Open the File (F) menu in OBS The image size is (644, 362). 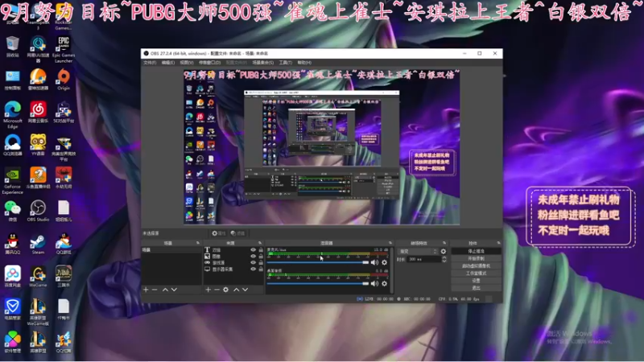[x=150, y=63]
